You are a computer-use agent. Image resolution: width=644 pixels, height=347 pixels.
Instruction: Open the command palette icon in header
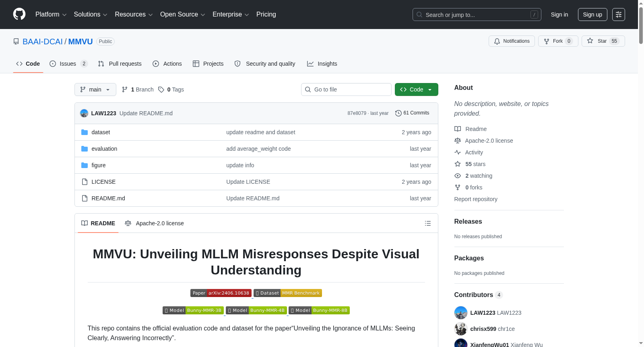619,15
